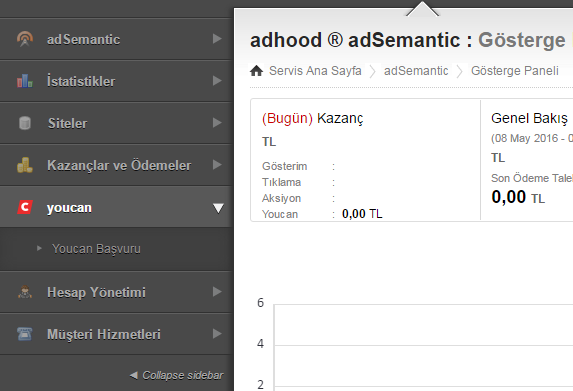The image size is (573, 391).
Task: Click the red youcan C logo icon
Action: coord(25,207)
